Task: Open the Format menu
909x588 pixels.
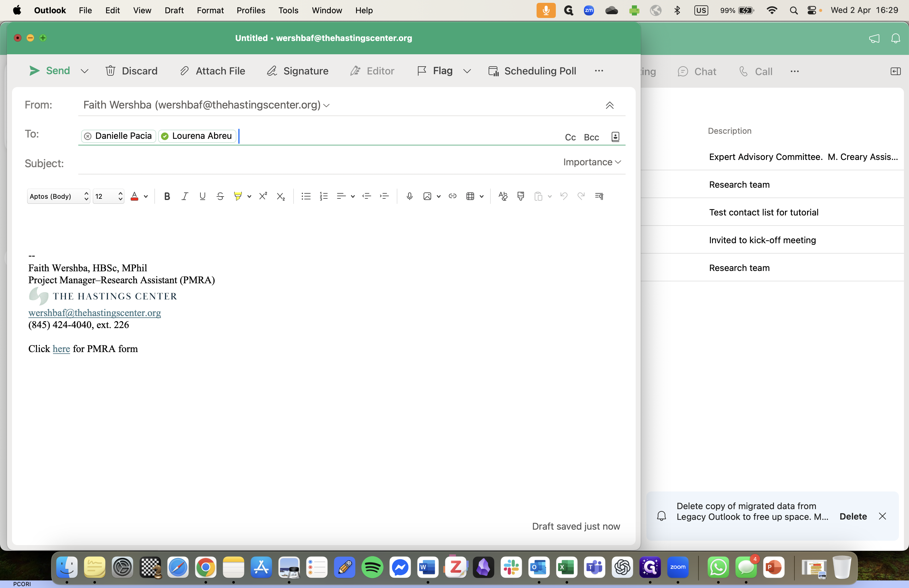Action: pyautogui.click(x=210, y=10)
